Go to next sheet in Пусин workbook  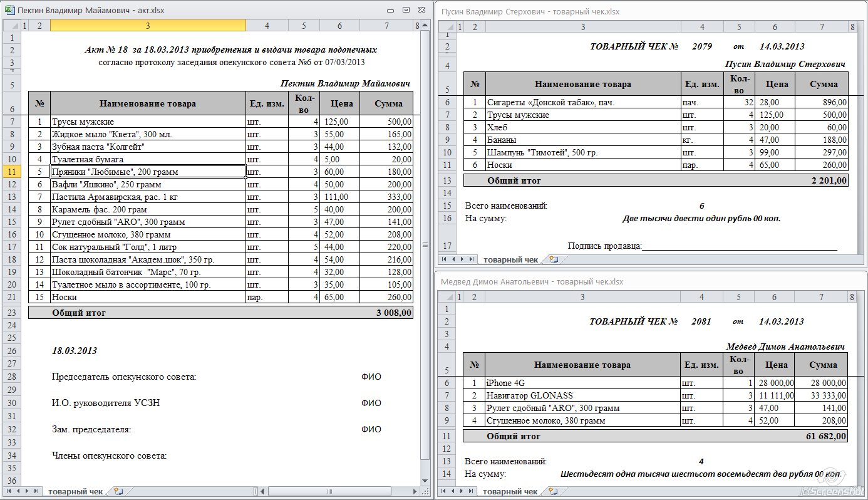[x=462, y=259]
